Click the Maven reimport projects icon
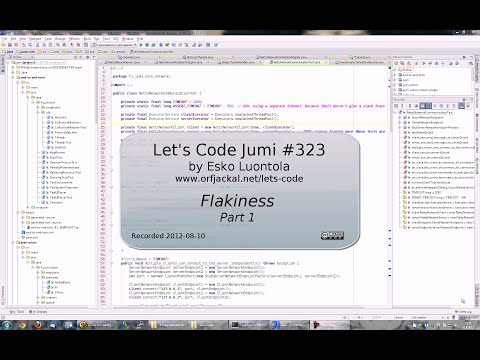Viewport: 480px width, 360px height. [x=396, y=63]
